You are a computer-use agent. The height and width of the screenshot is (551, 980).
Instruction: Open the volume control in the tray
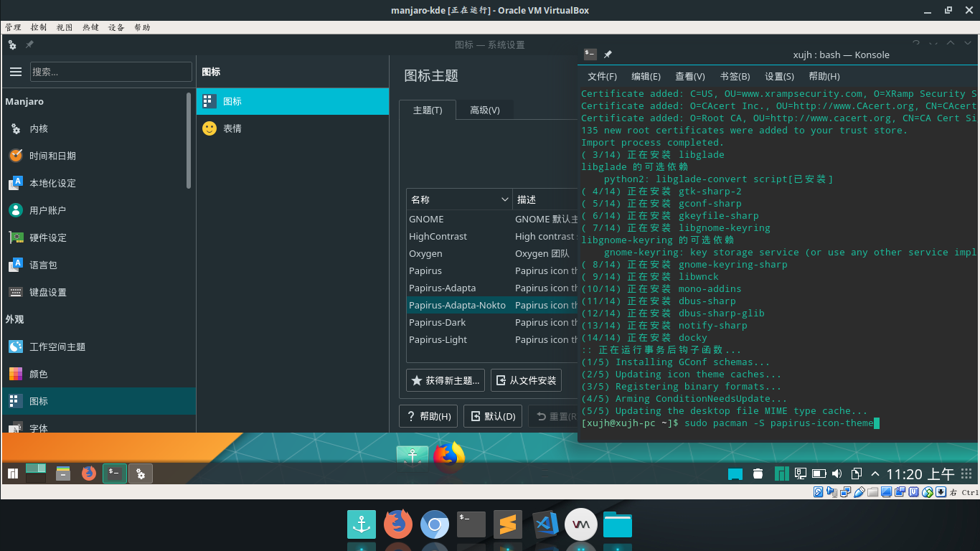[x=837, y=474]
